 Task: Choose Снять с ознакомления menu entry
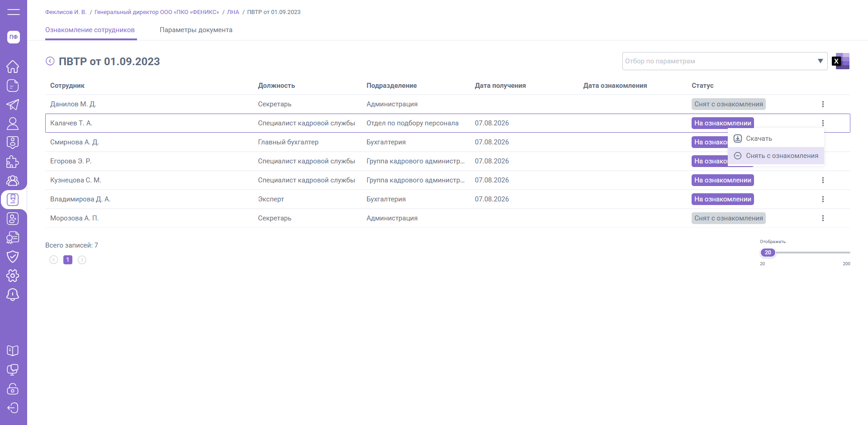point(776,156)
